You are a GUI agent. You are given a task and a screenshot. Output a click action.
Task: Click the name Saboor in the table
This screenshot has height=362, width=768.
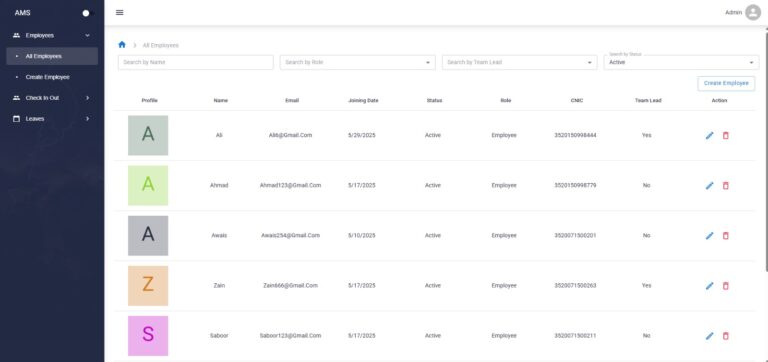coord(219,336)
